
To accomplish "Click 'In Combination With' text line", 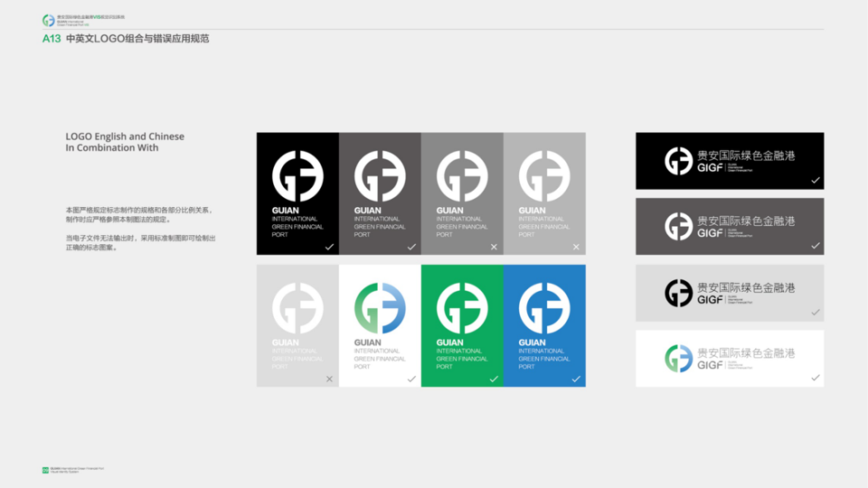I will click(x=112, y=147).
